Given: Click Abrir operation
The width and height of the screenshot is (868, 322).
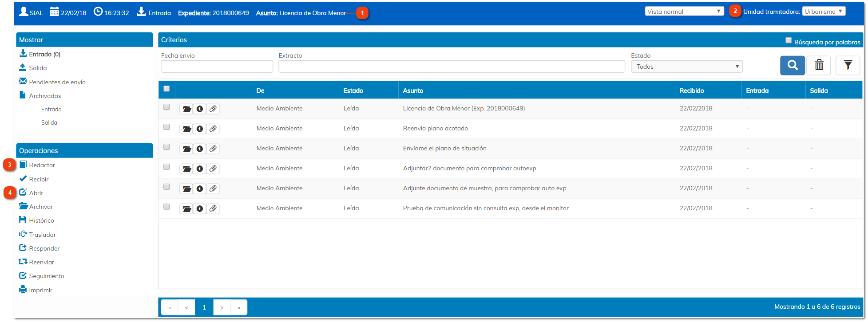Looking at the screenshot, I should point(32,193).
